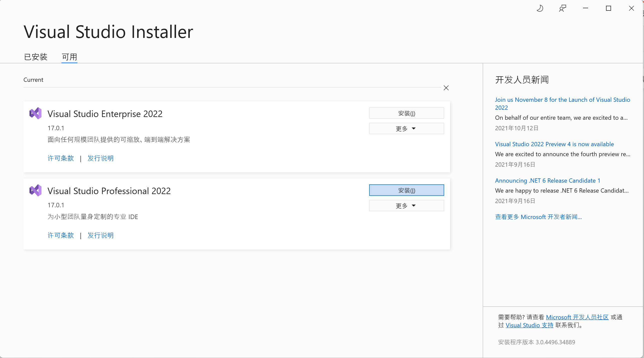
Task: Click the Visual Studio Professional 2022 product icon
Action: click(35, 190)
